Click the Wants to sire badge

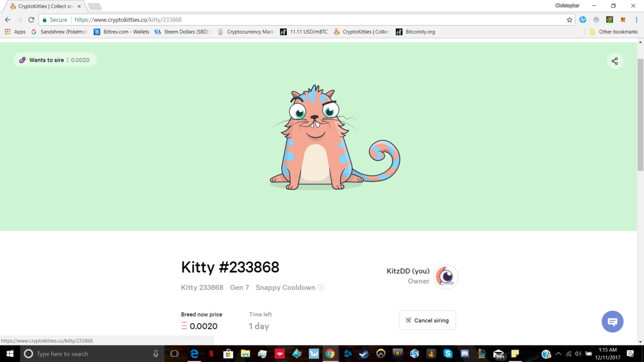pos(55,60)
